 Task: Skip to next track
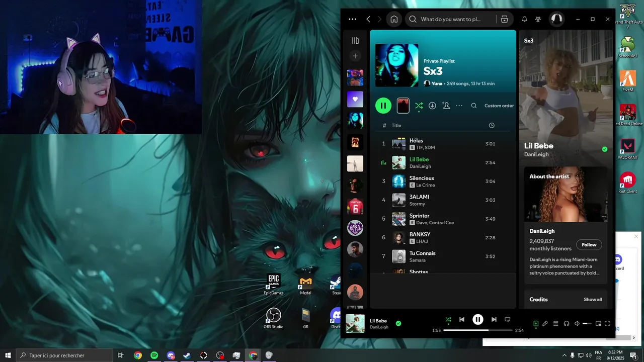coord(494,319)
